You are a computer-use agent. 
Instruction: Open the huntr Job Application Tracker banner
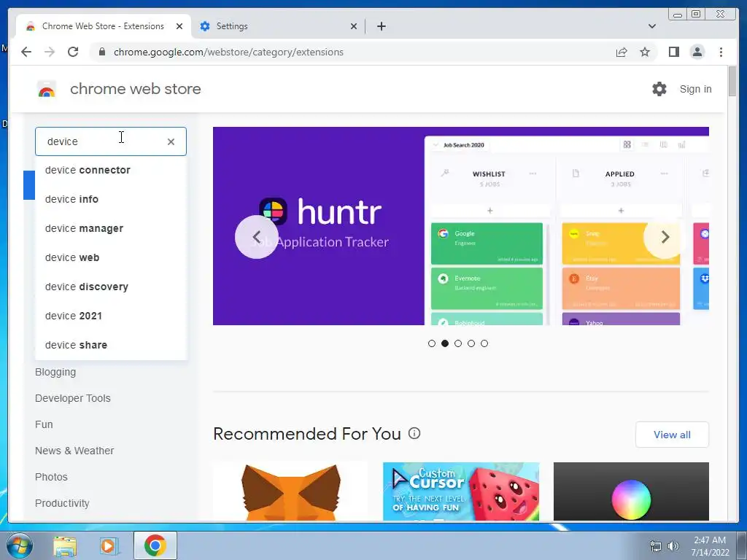point(461,226)
